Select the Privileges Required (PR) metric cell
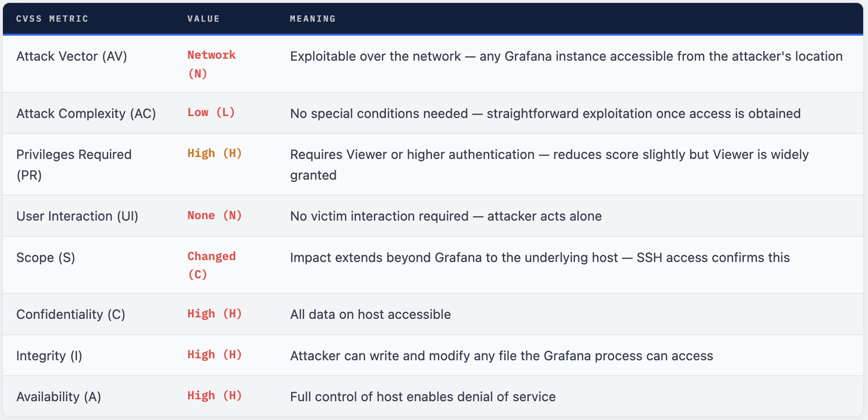Screen dimensions: 868x420 point(74,164)
